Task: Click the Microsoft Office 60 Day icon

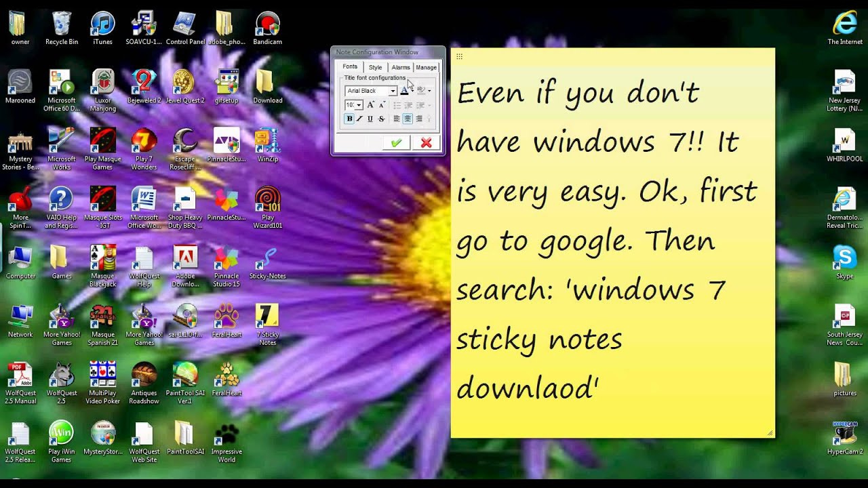Action: [62, 90]
